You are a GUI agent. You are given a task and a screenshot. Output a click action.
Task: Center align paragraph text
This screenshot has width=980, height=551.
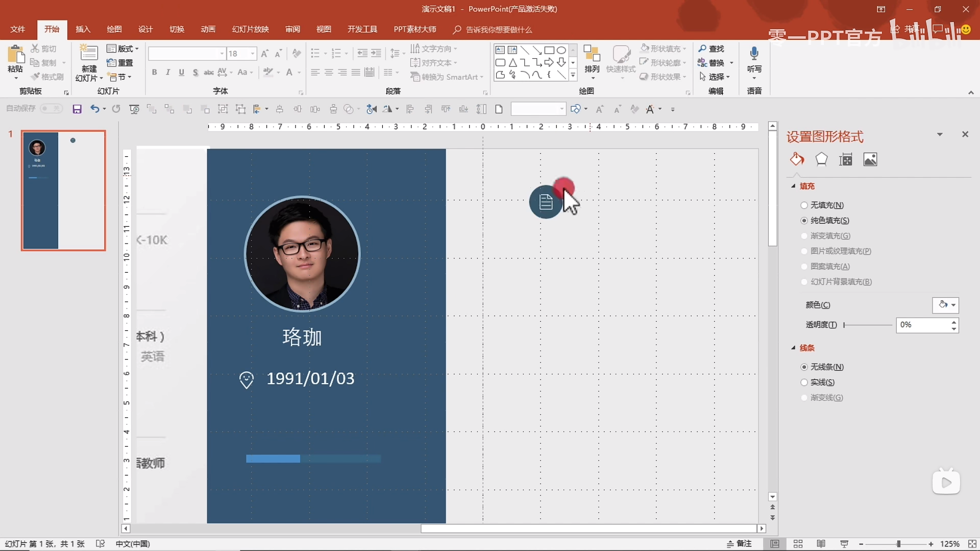point(329,73)
